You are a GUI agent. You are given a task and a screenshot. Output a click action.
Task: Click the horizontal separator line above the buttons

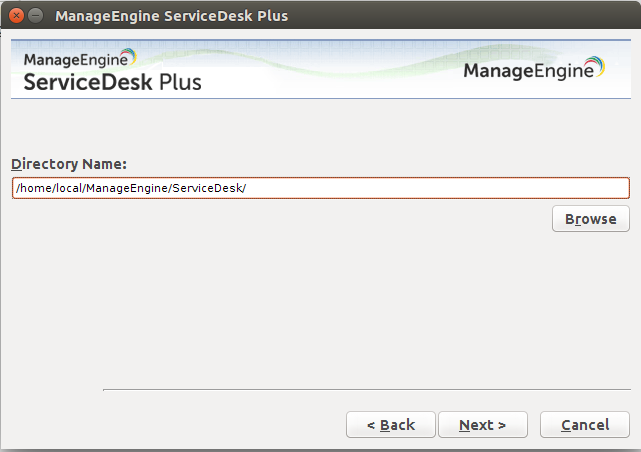click(x=366, y=390)
